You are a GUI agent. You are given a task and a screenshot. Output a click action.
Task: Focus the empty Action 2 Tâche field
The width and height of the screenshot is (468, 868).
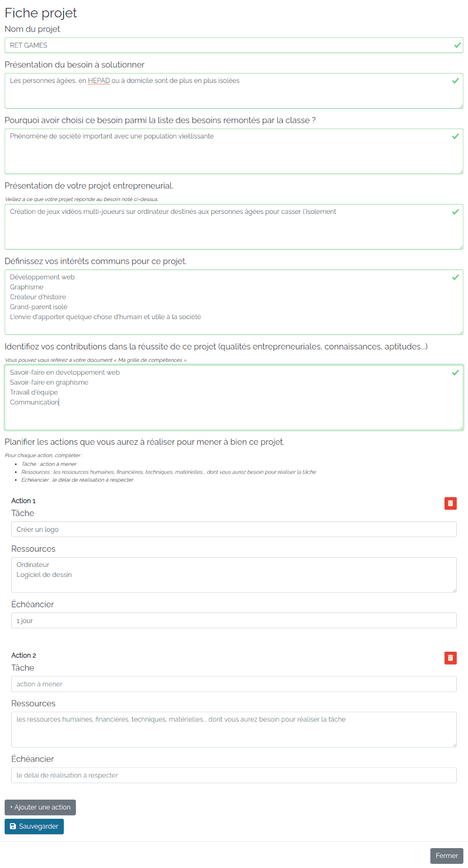(x=233, y=684)
